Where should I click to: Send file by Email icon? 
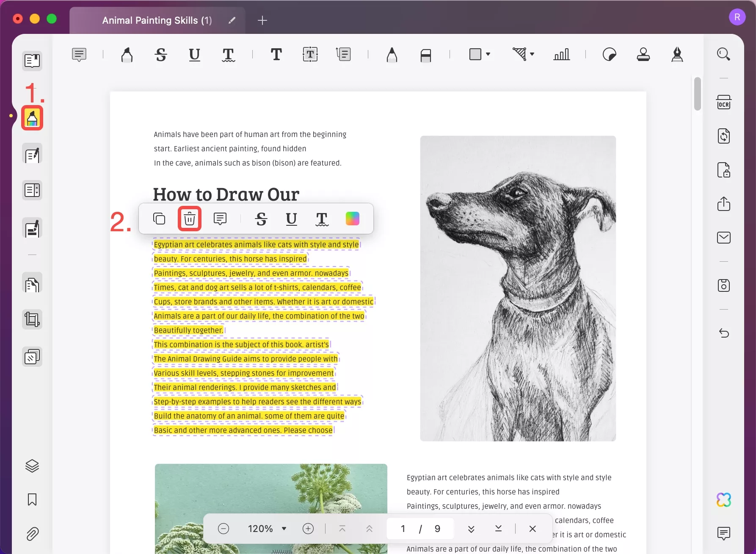pos(724,238)
